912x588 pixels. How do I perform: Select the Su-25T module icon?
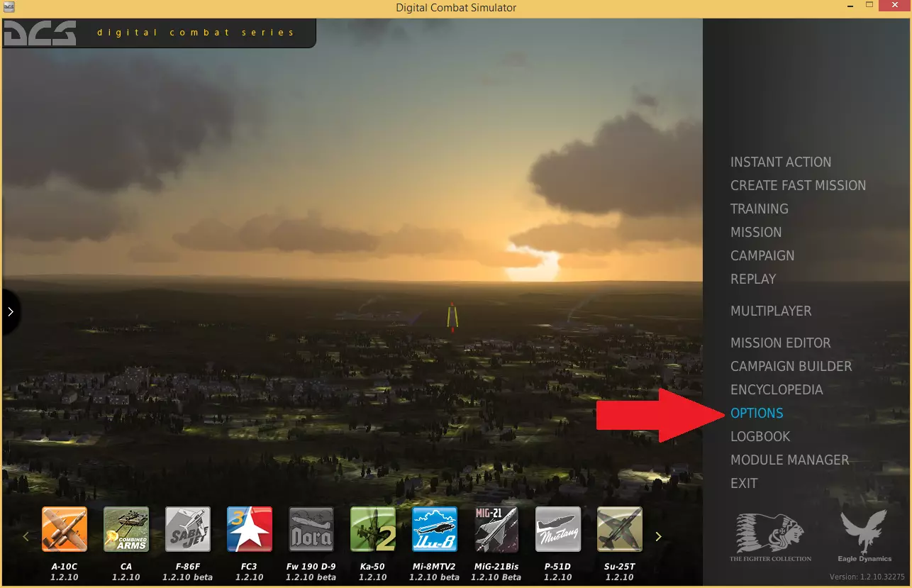pos(620,529)
